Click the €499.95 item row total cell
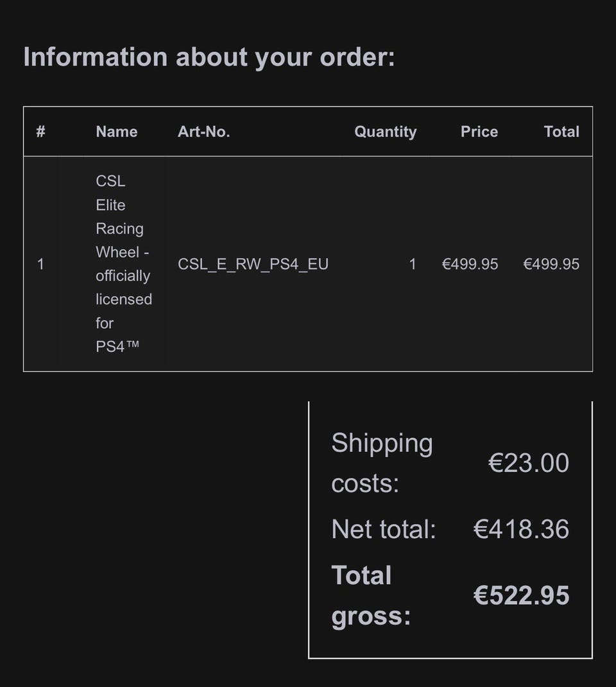Screen dimensions: 616x687 coord(551,264)
